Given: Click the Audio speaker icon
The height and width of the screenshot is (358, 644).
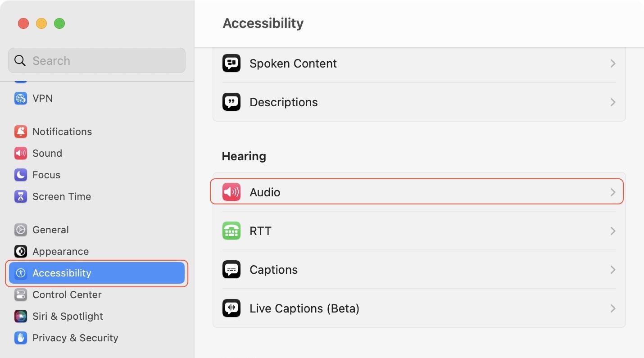Looking at the screenshot, I should [x=231, y=192].
